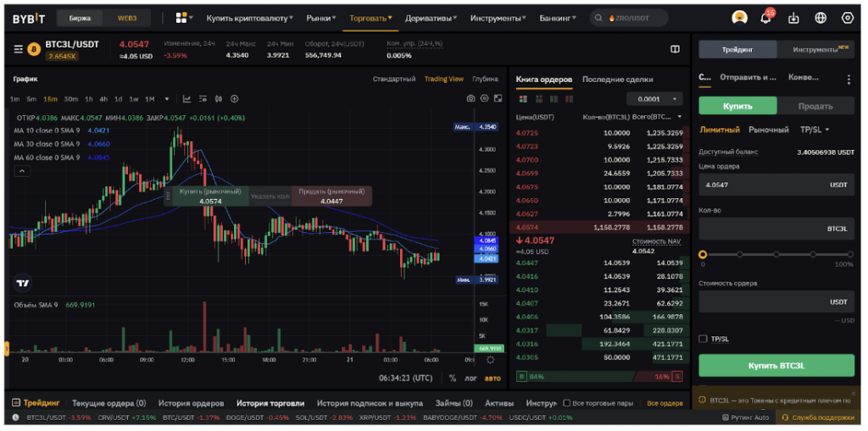The height and width of the screenshot is (431, 868).
Task: Click the Все ордера link
Action: [x=665, y=403]
